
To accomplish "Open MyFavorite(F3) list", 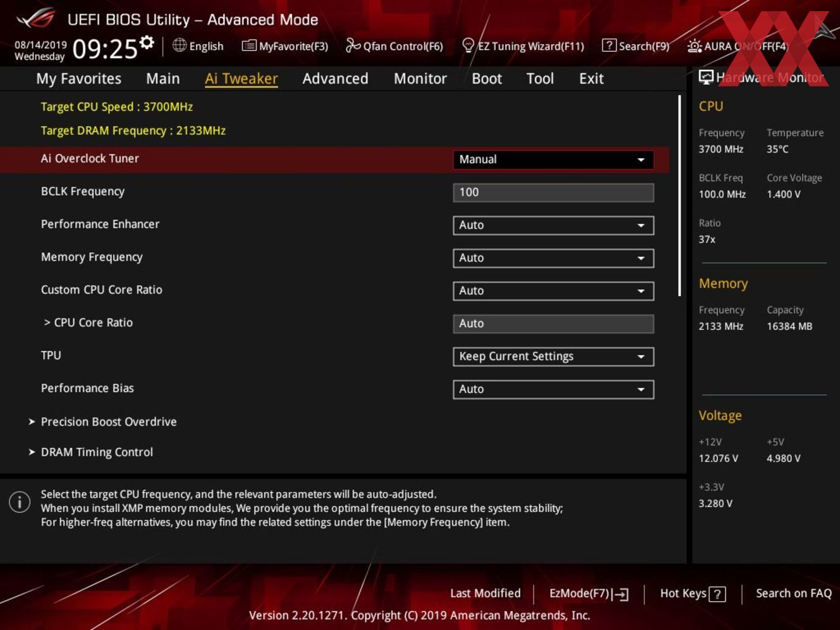I will (x=293, y=46).
